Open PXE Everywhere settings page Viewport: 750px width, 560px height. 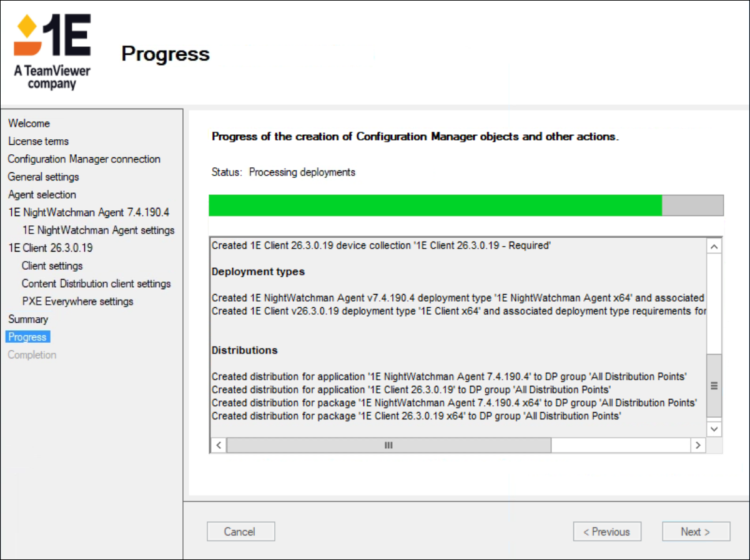point(77,302)
